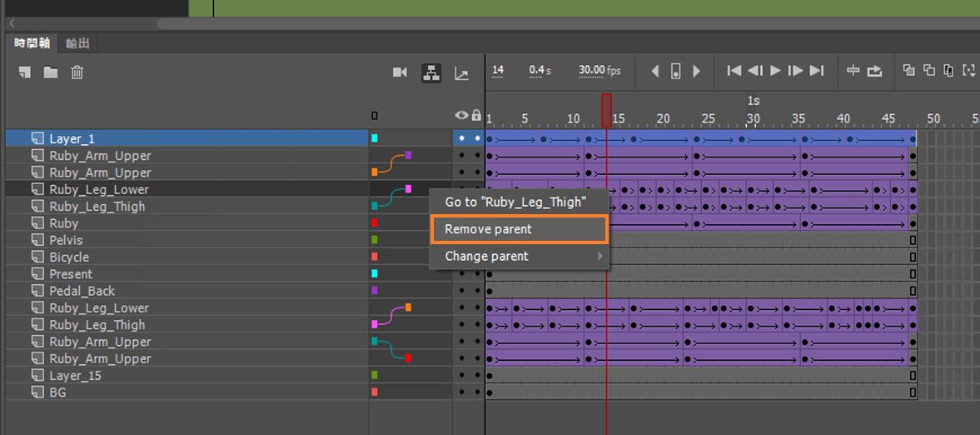Click the Layer_15 green swatch
Viewport: 980px width, 435px height.
click(x=375, y=375)
